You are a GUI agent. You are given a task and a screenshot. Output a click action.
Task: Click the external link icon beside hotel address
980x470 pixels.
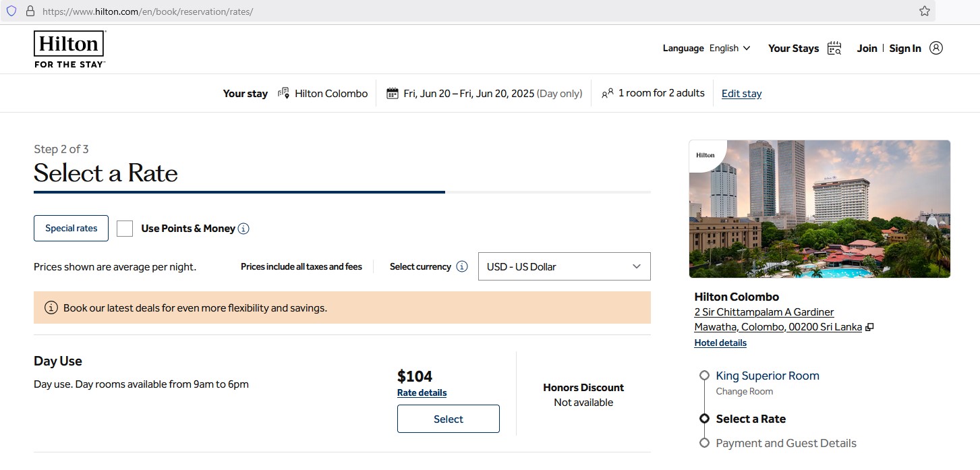click(x=870, y=327)
